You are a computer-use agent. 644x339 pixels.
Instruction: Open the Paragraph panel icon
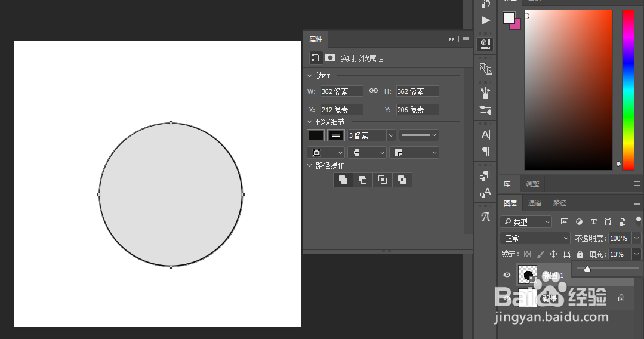[x=485, y=151]
